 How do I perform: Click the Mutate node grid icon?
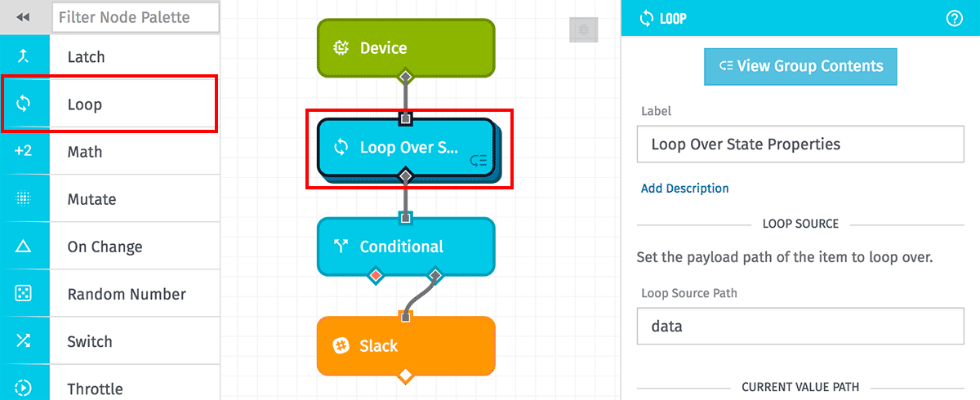(24, 198)
